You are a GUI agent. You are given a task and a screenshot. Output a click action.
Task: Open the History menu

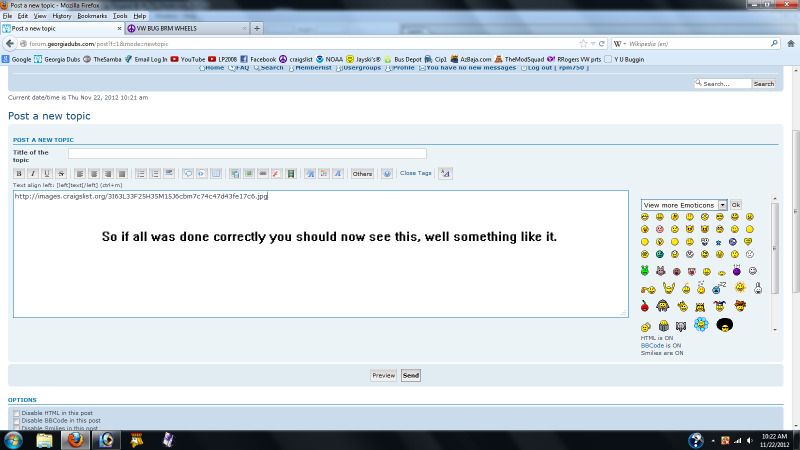(62, 16)
